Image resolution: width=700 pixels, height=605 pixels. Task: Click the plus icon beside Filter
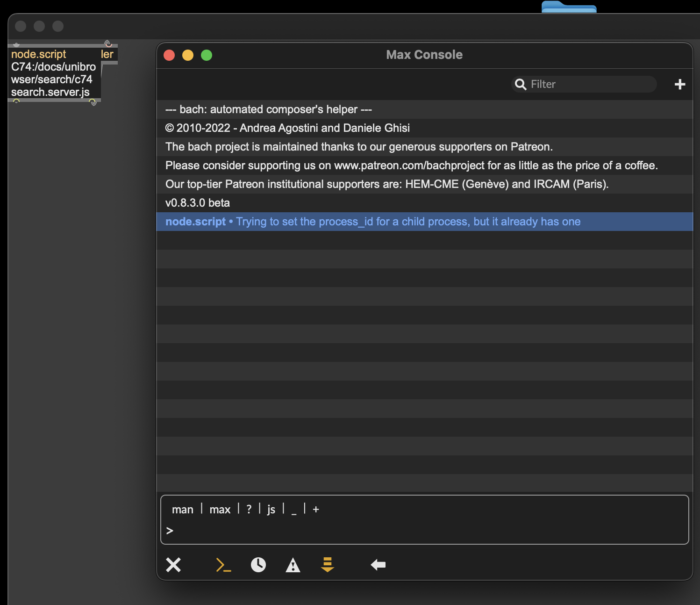[680, 84]
